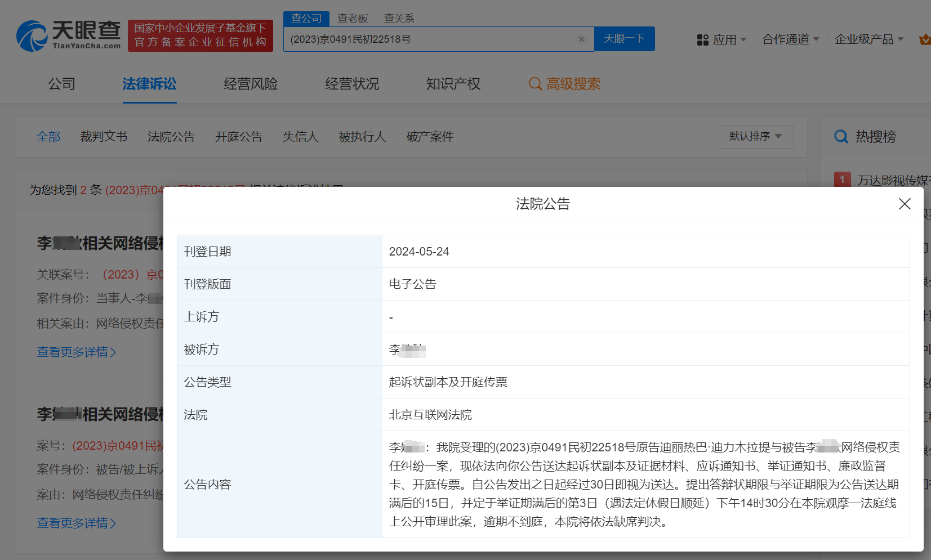Click the magnifier icon of 高级搜索
This screenshot has width=931, height=560.
[x=535, y=84]
